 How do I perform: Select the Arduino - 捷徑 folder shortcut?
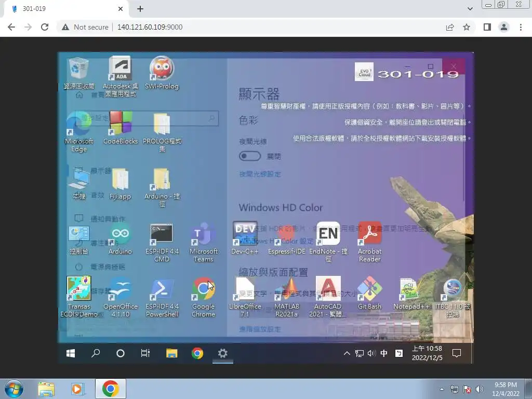tap(162, 187)
